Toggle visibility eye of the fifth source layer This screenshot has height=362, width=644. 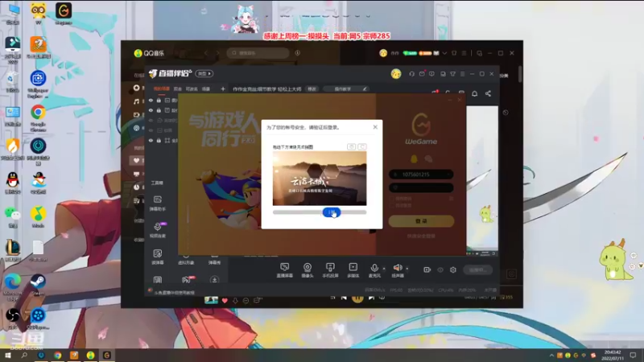(151, 140)
